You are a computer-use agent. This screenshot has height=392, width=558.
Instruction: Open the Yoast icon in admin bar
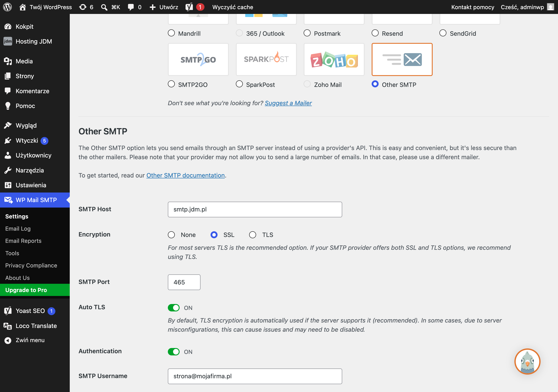click(x=189, y=7)
